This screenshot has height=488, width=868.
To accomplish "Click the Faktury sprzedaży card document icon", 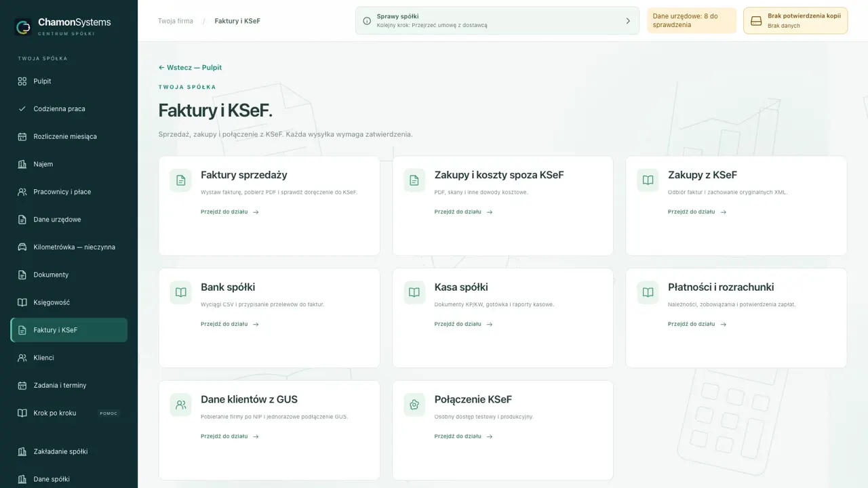I will [x=181, y=180].
